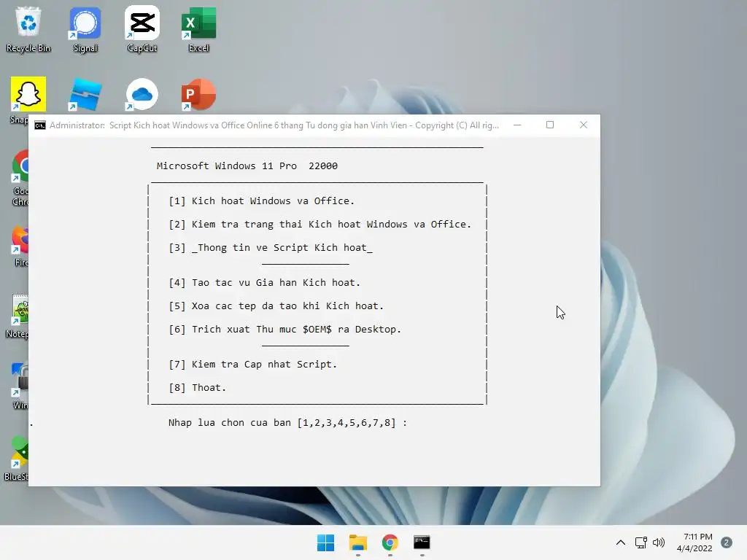Open Chrome from the taskbar
This screenshot has width=747, height=560.
(390, 542)
